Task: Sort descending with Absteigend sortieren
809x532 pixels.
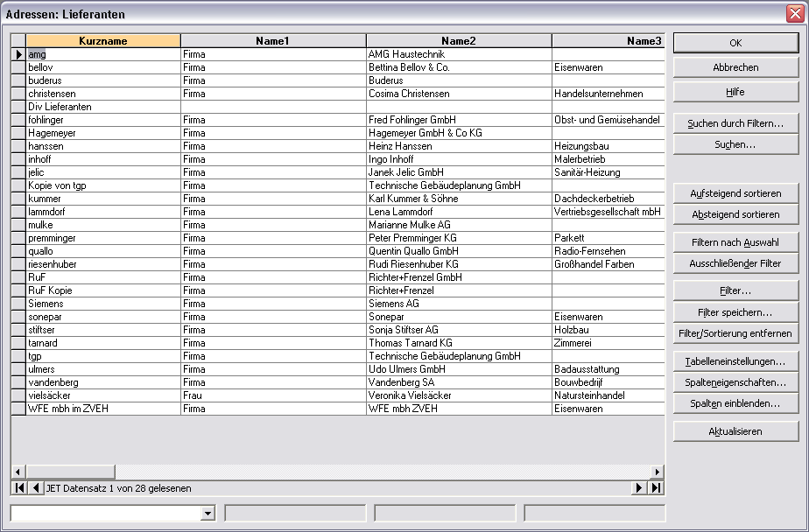Action: (x=735, y=214)
